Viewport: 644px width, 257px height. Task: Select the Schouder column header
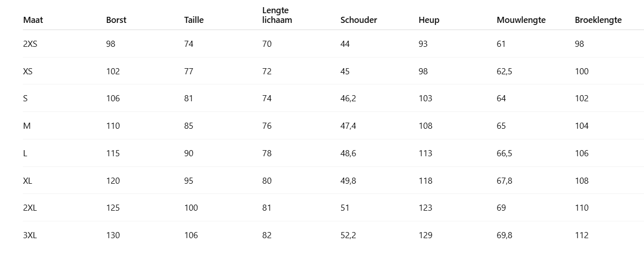[359, 20]
